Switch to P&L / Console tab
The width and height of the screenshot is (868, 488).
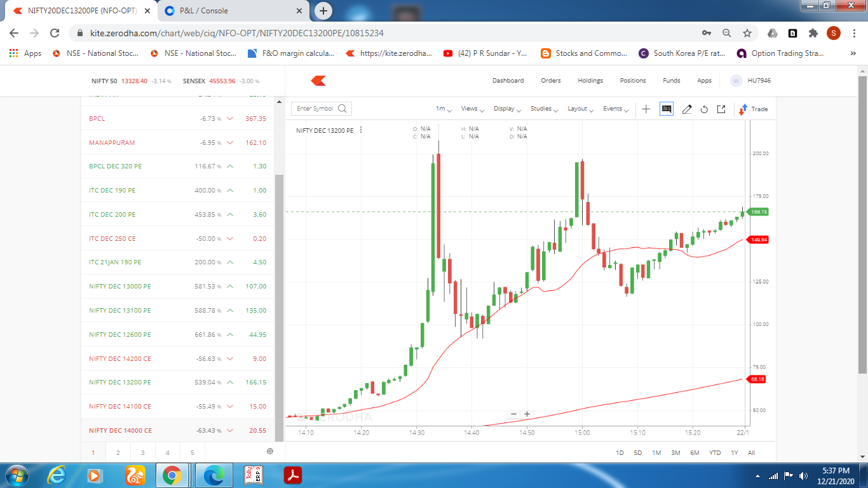tap(233, 11)
